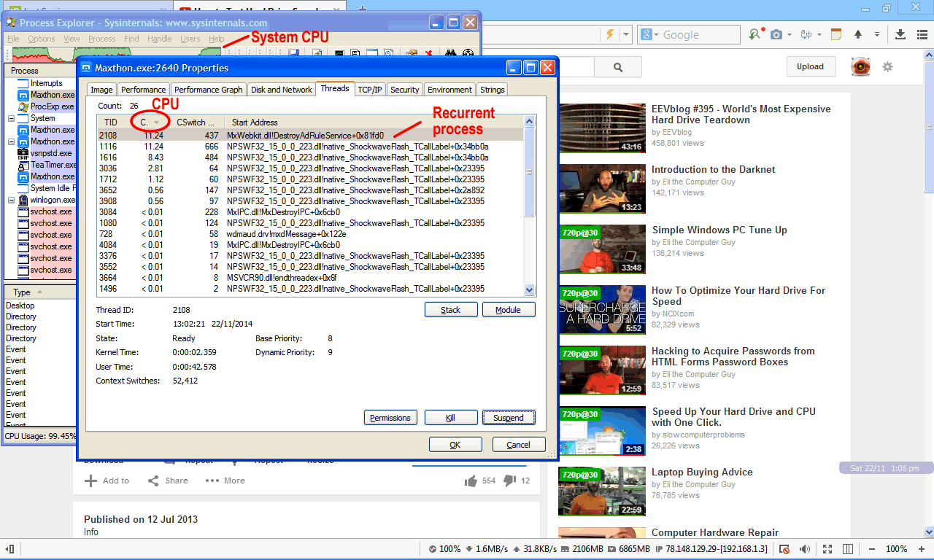Viewport: 934px width, 560px height.
Task: Open Introduction to the Darknet video thumbnail
Action: 602,188
